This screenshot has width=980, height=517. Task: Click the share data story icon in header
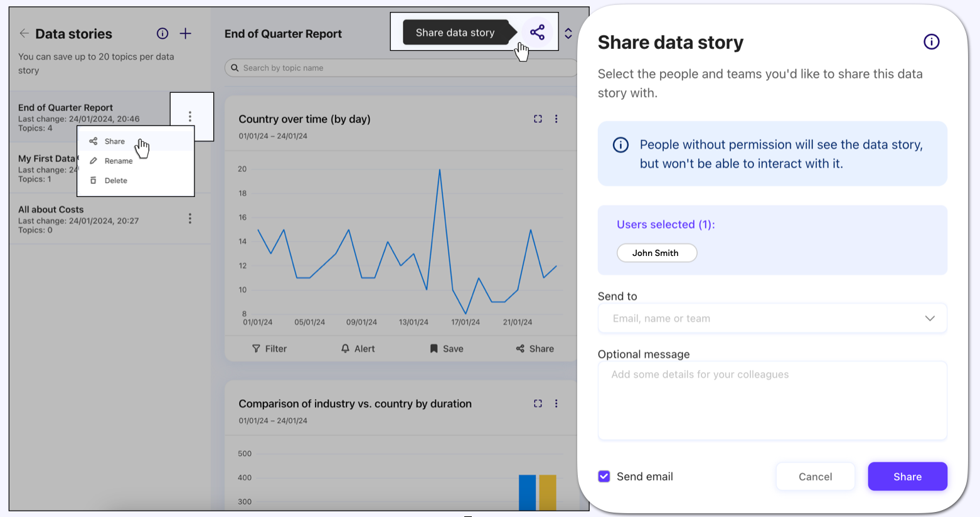pyautogui.click(x=537, y=33)
